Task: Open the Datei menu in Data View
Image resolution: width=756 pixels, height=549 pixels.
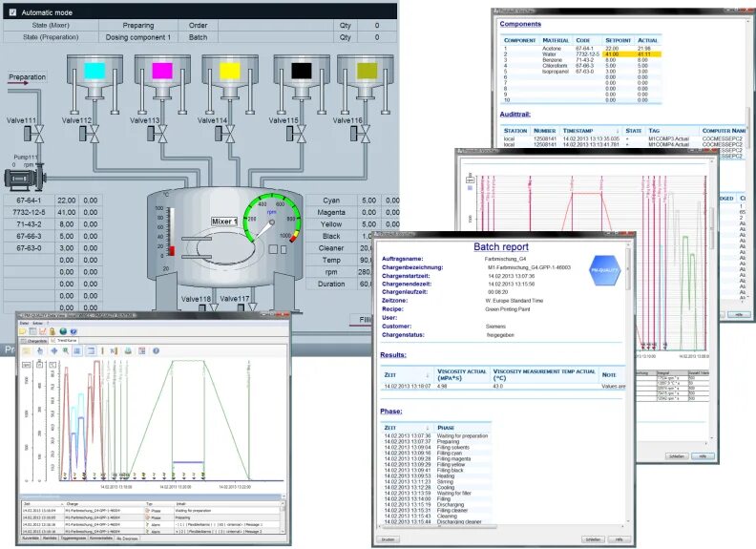Action: click(24, 324)
